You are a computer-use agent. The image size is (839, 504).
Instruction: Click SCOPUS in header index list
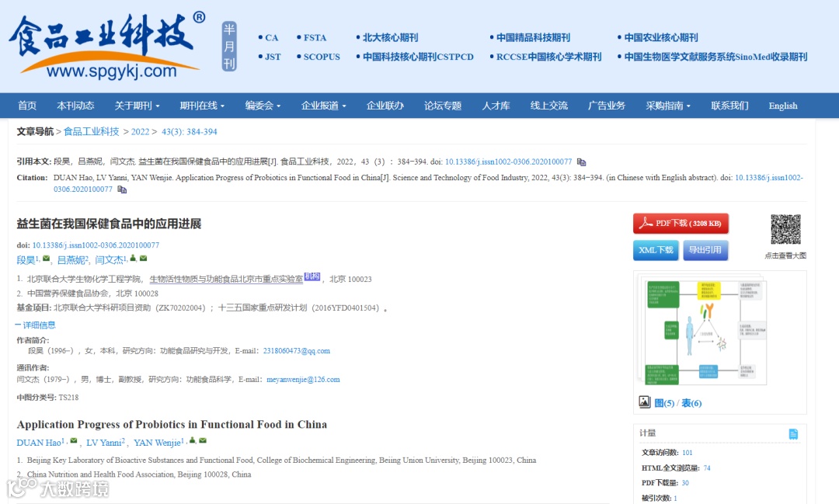tap(322, 57)
